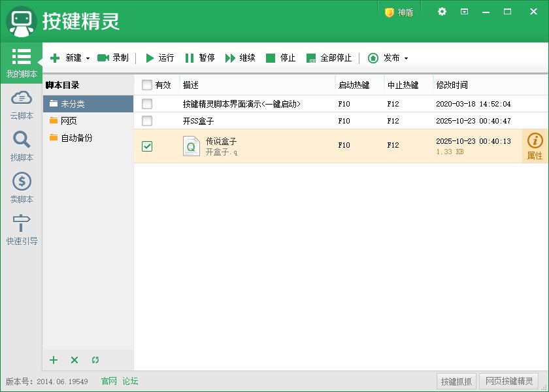Toggle the 有效 select-all checkbox
Screen dimensions: 549x392
(x=147, y=85)
